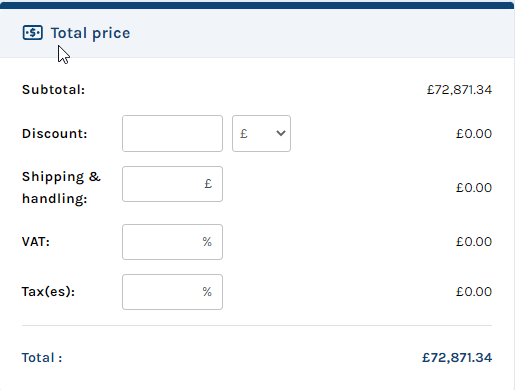Click the Total label at the bottom

(x=42, y=358)
